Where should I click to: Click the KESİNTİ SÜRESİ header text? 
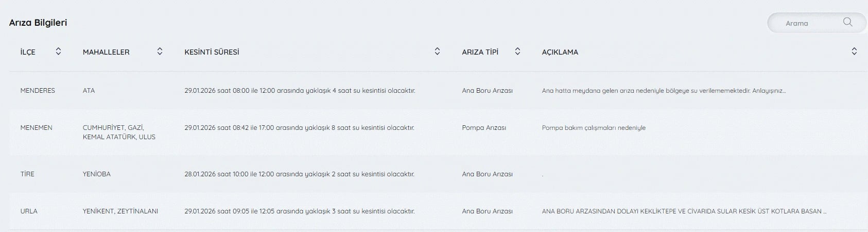point(212,52)
